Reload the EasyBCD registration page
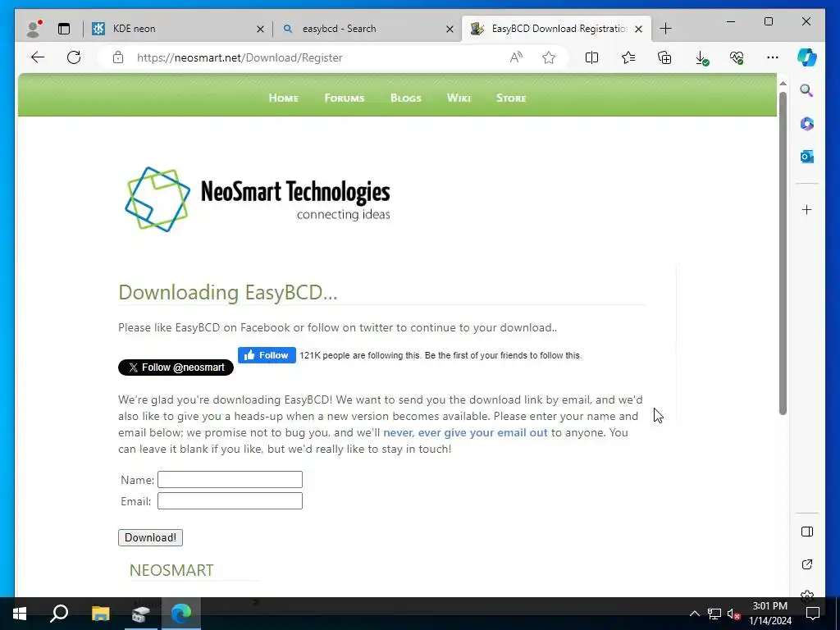 tap(74, 57)
